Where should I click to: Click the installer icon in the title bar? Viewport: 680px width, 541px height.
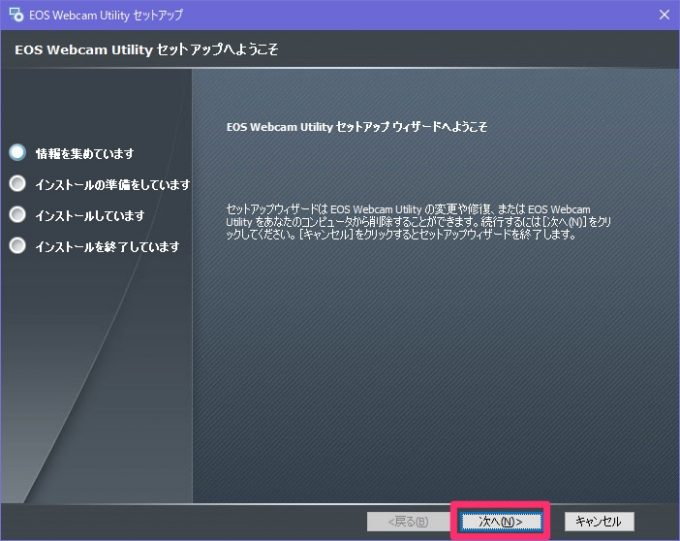(16, 15)
